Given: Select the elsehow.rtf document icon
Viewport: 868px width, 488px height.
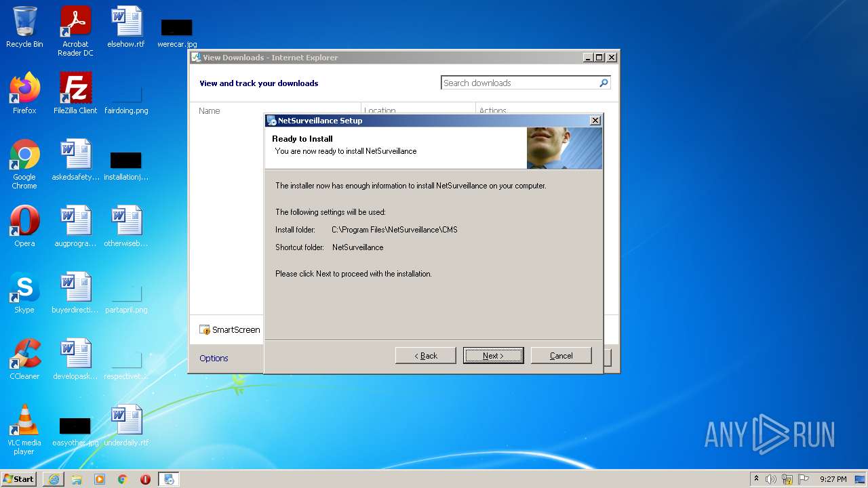Looking at the screenshot, I should point(126,27).
